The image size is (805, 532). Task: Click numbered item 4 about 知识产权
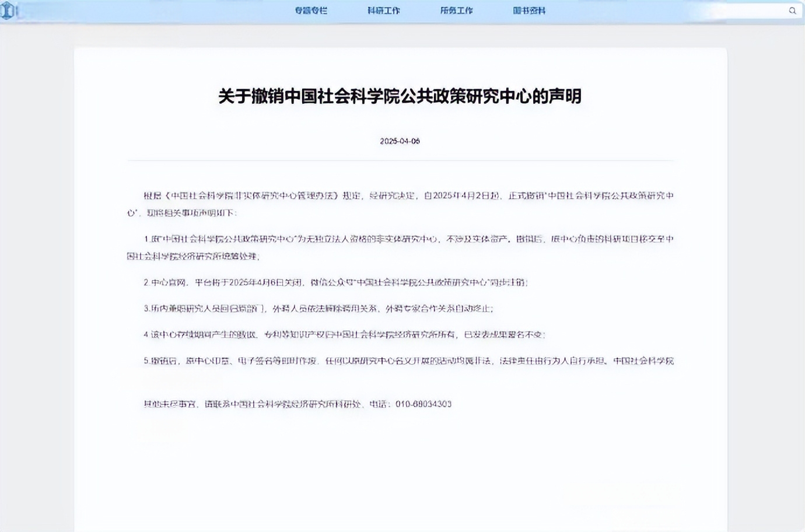click(x=345, y=335)
